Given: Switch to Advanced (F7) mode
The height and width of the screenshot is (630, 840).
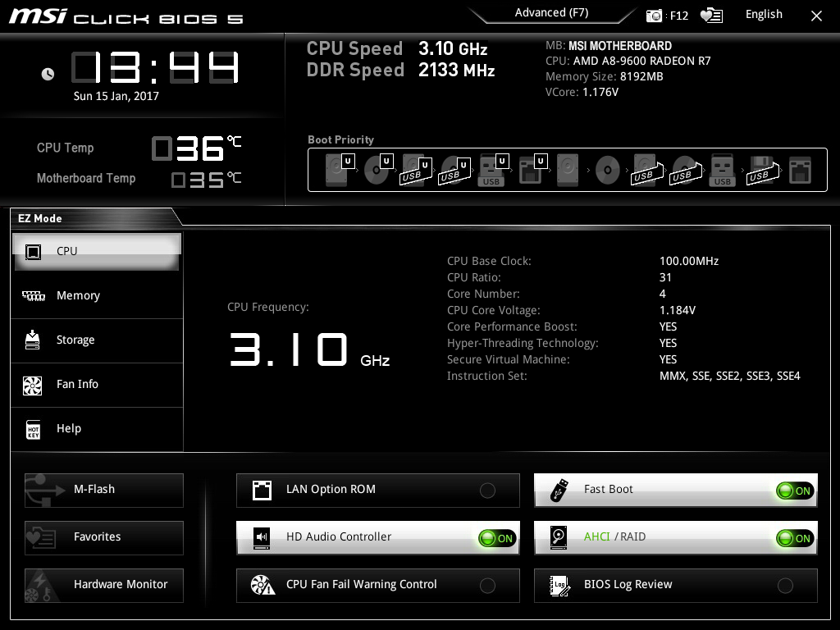Looking at the screenshot, I should pyautogui.click(x=551, y=13).
